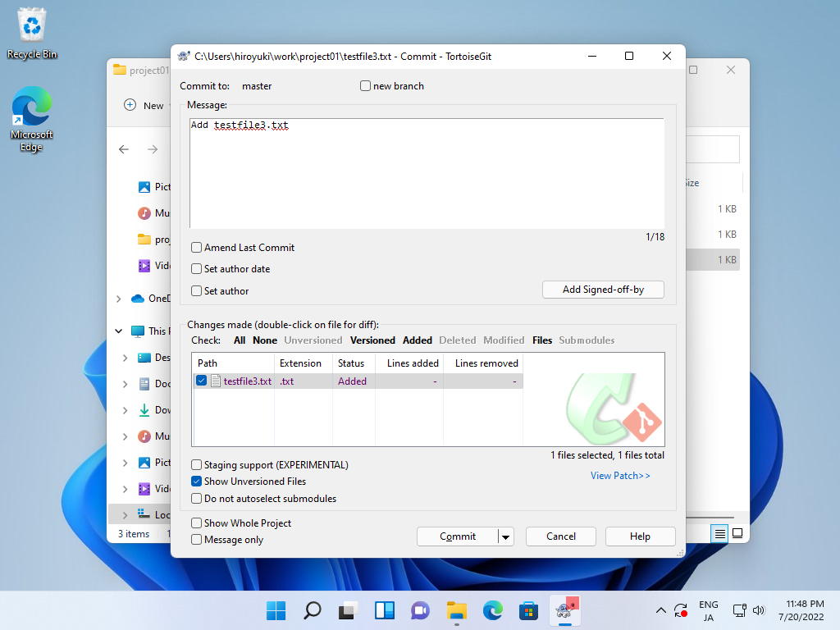The image size is (840, 630).
Task: Collapse the This PC tree node
Action: (118, 331)
